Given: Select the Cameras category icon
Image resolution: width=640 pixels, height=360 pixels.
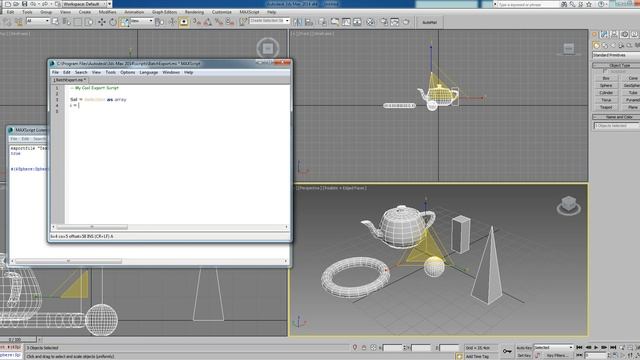Looking at the screenshot, I should [x=621, y=45].
